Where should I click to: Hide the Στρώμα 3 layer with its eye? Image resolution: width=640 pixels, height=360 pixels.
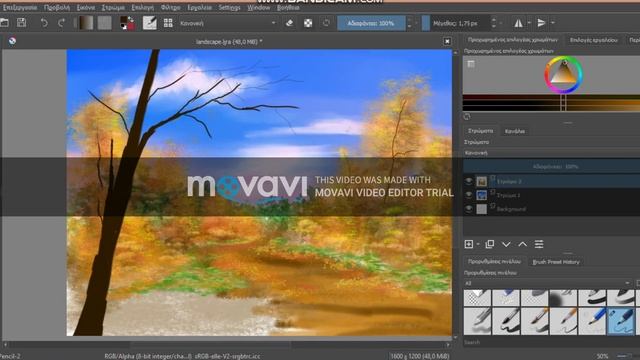pos(468,181)
